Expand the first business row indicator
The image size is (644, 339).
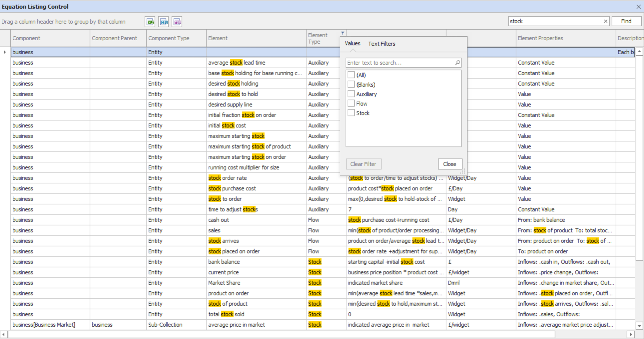pos(5,52)
